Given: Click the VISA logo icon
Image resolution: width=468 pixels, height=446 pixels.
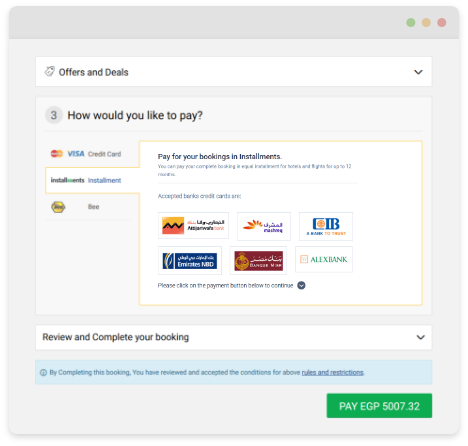Looking at the screenshot, I should tap(76, 154).
